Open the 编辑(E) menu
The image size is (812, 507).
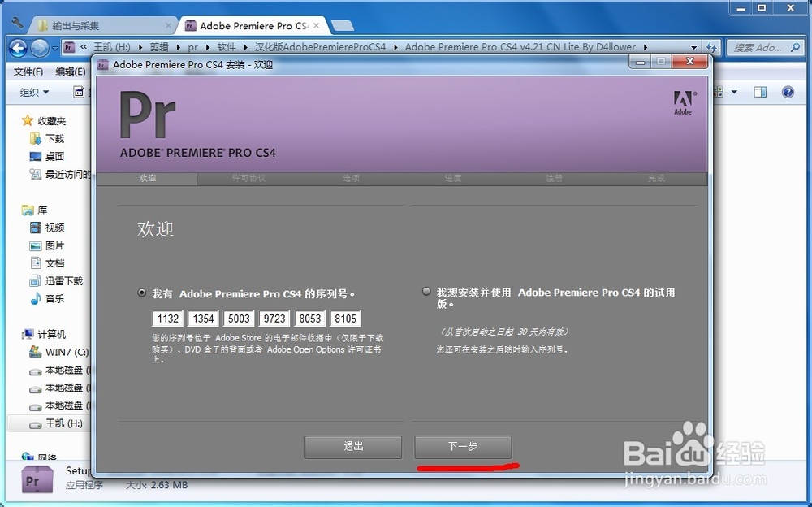71,71
